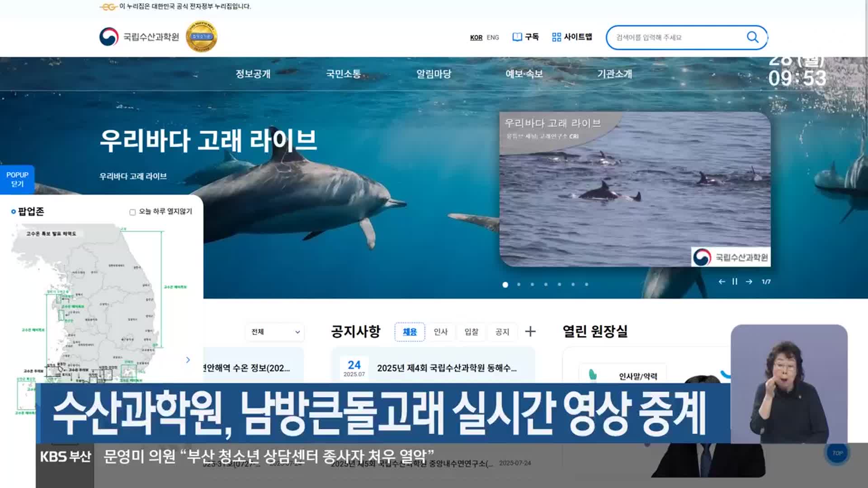
Task: Open the 2025년 제4회 국립수산과학원 notice
Action: coord(447,368)
